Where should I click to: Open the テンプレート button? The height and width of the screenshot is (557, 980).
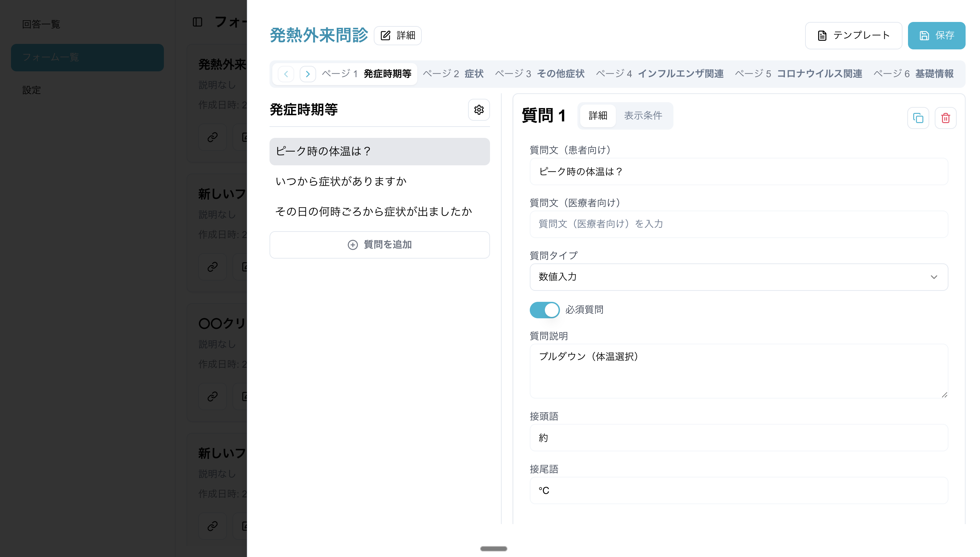click(x=853, y=36)
